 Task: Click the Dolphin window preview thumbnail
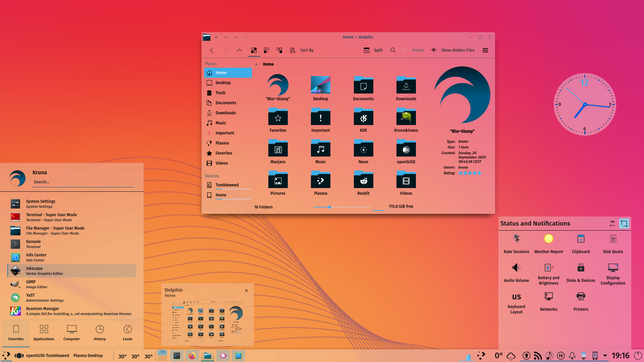208,321
